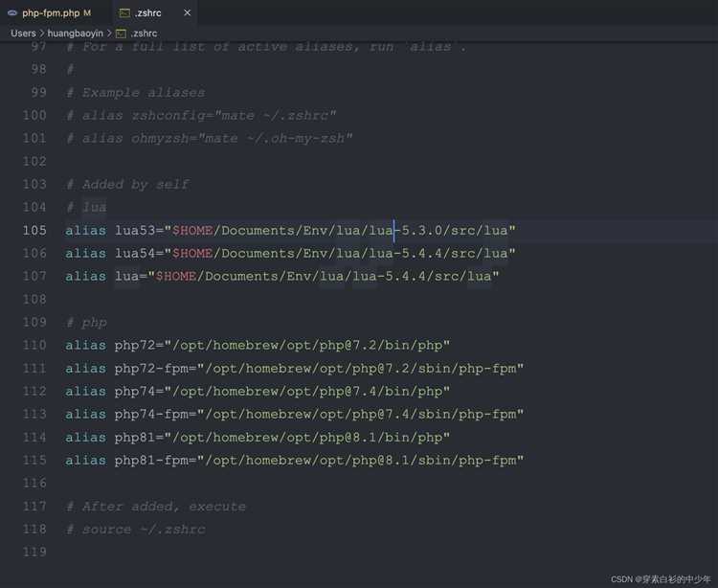This screenshot has width=718, height=588.
Task: Click line number 119 in the gutter
Action: (x=34, y=552)
